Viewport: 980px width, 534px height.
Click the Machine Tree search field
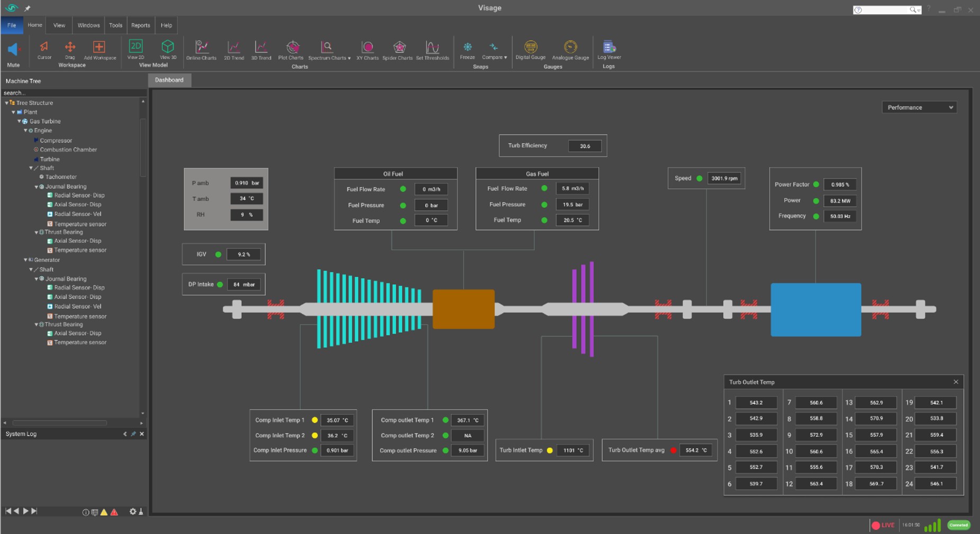(73, 93)
